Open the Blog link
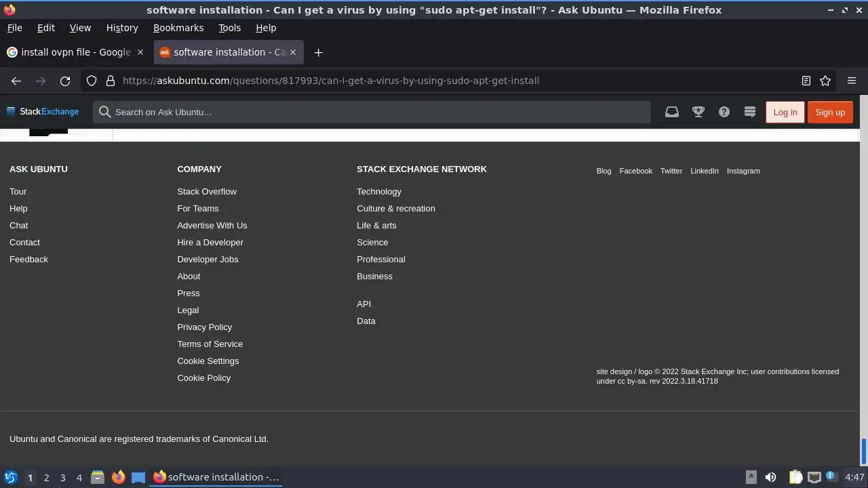 coord(604,171)
